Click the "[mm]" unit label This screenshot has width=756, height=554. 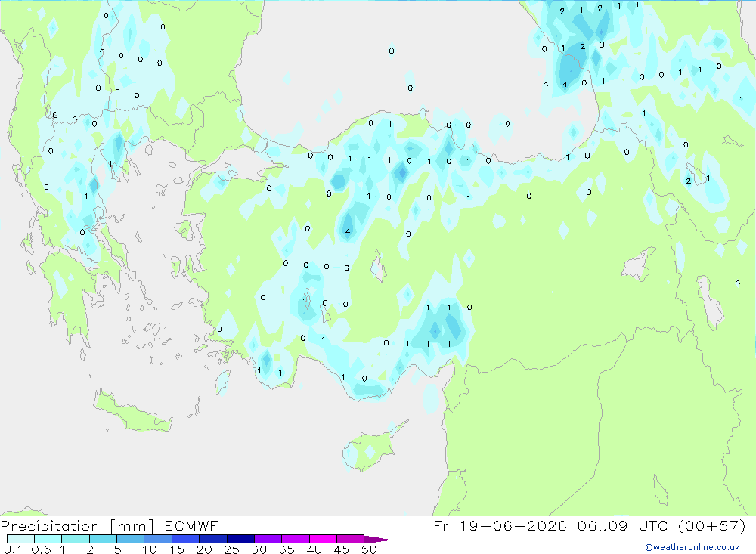coord(132,526)
